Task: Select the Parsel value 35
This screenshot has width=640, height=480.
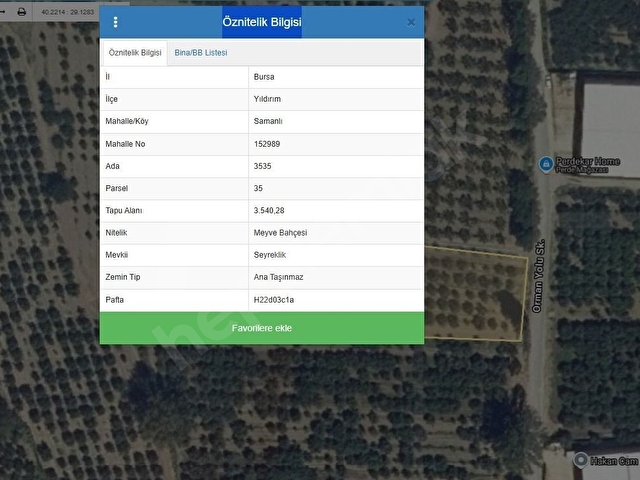Action: pos(258,188)
